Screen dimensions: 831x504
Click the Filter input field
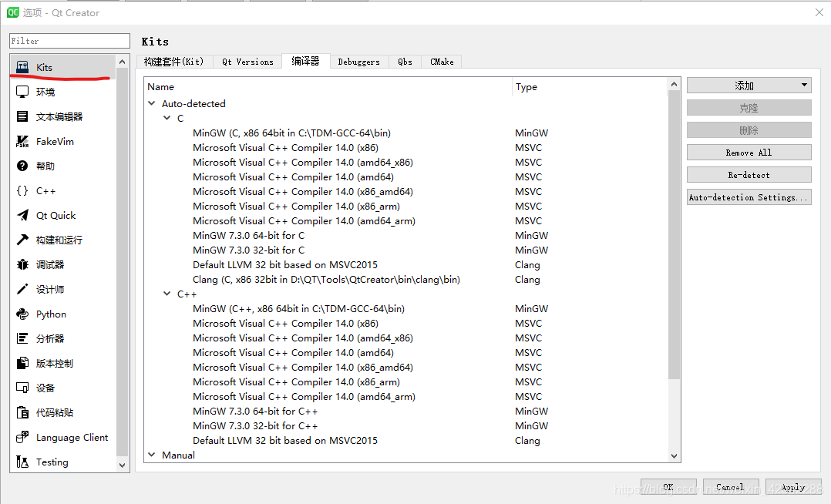coord(69,40)
